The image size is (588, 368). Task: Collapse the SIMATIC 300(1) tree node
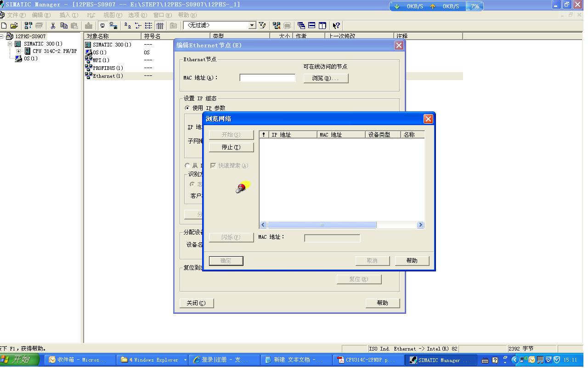10,44
